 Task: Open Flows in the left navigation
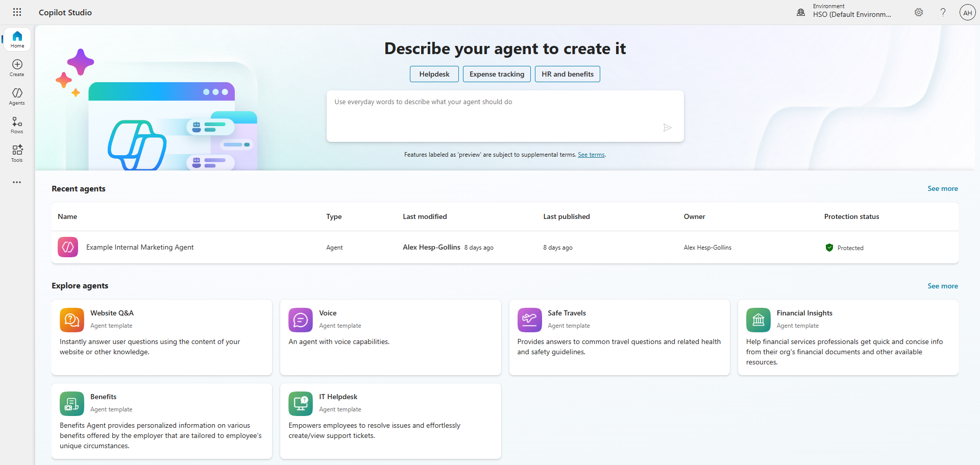(x=17, y=125)
